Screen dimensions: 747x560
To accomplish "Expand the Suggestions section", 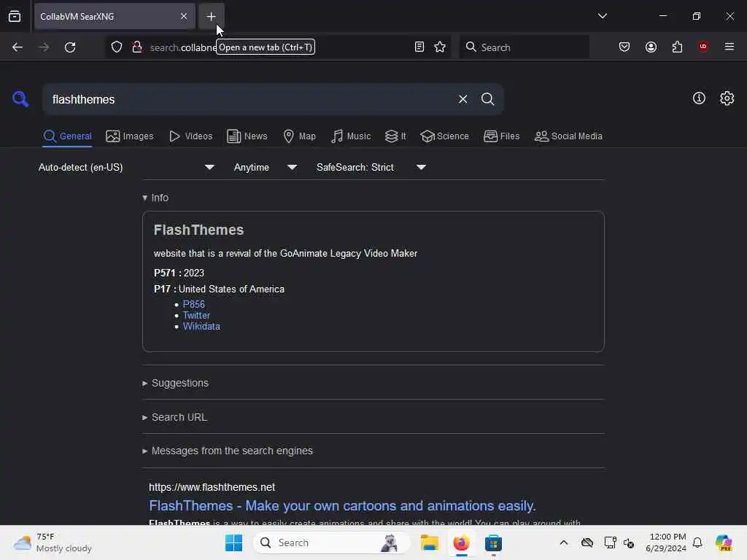I will pos(175,383).
